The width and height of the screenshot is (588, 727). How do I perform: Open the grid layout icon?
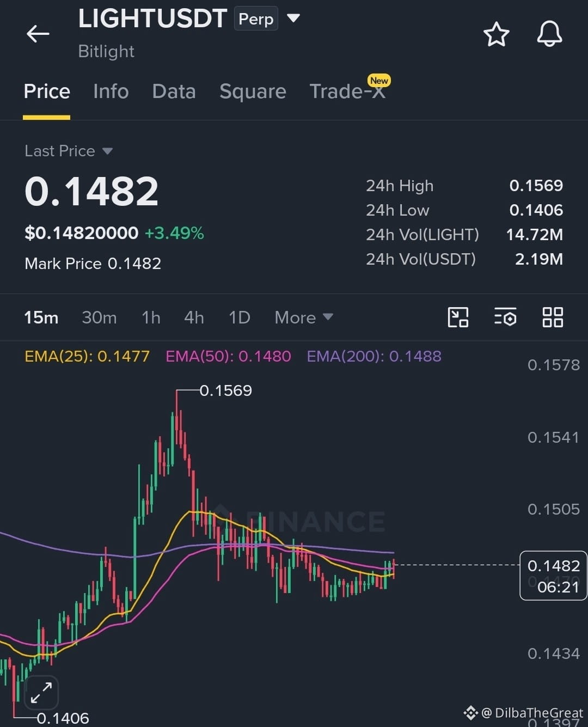point(553,317)
